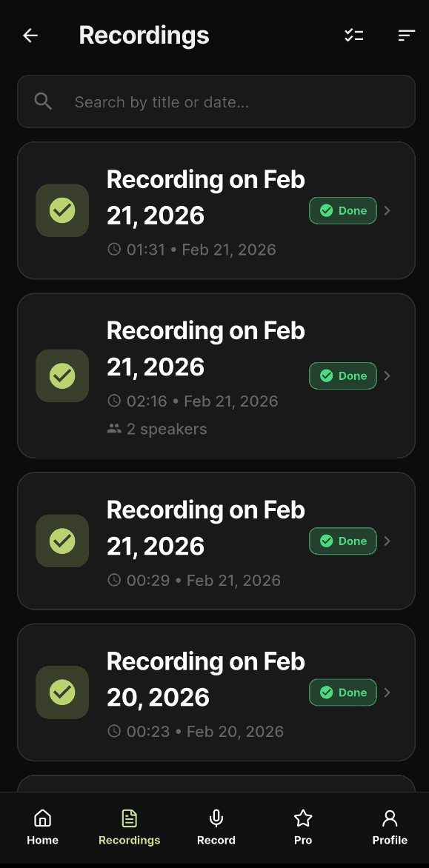Open the Pro star icon
Screen dimensions: 429x868
302,818
